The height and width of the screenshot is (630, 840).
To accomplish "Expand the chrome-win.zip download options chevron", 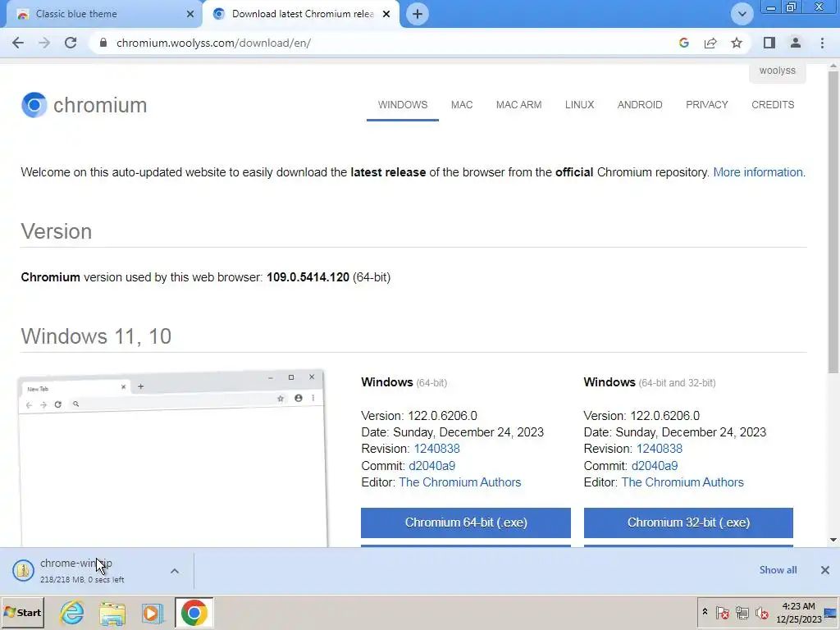I will coord(175,571).
